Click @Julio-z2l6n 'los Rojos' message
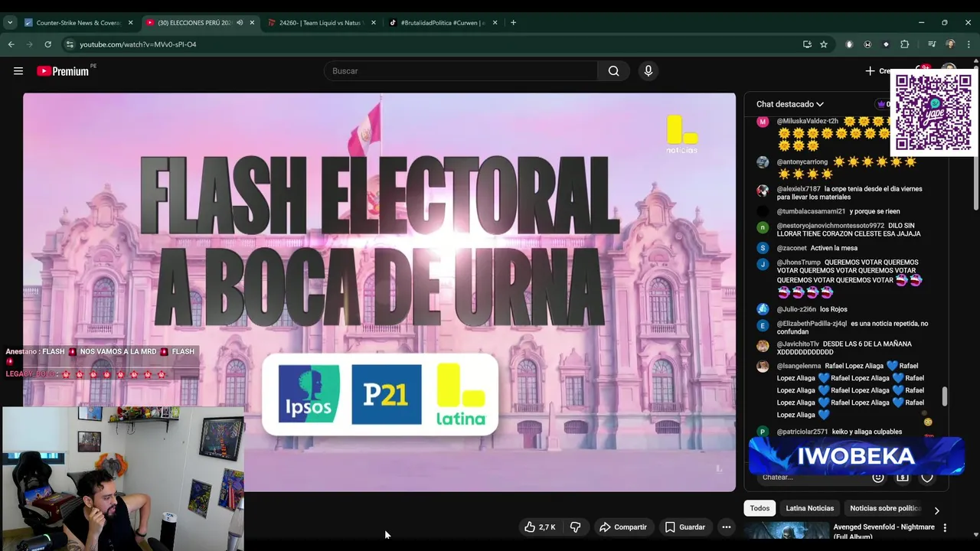 812,309
